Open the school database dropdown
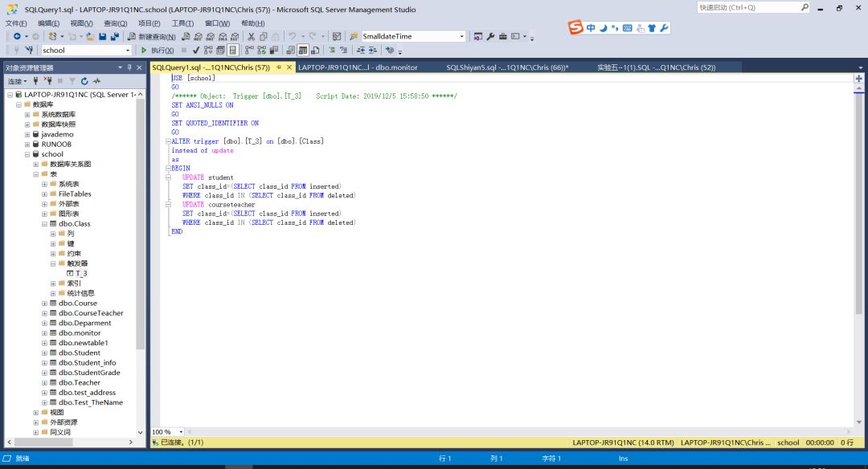This screenshot has width=868, height=469. click(x=126, y=51)
